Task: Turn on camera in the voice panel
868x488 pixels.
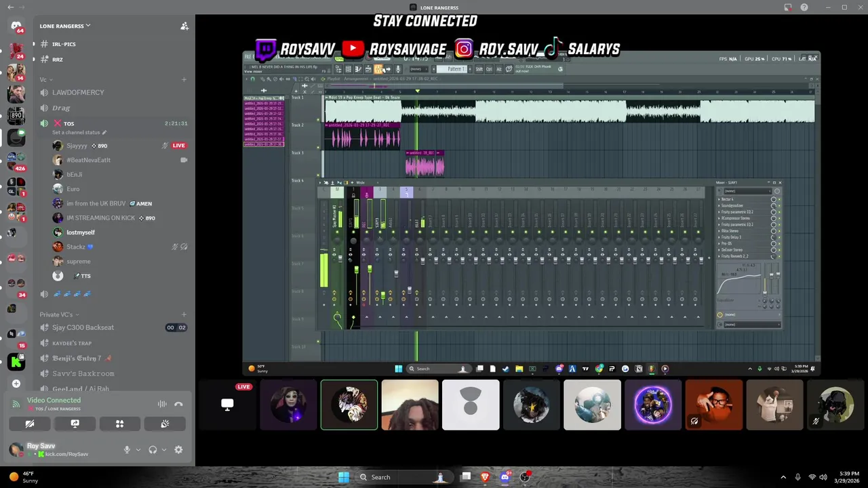Action: 30,424
